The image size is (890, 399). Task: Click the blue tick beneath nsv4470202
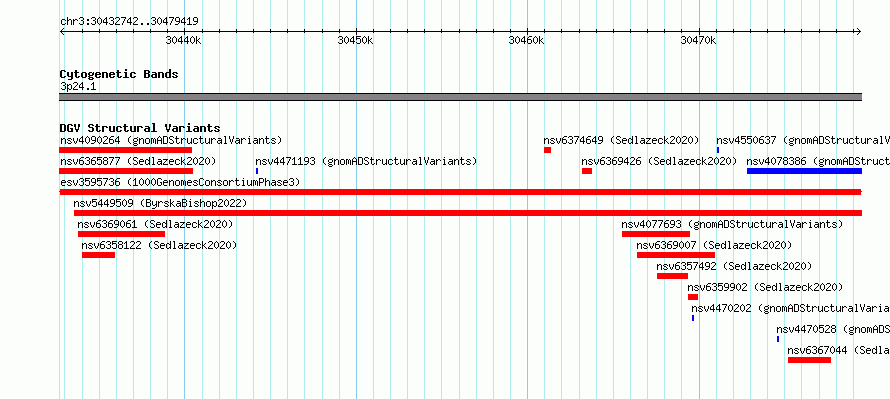point(692,318)
